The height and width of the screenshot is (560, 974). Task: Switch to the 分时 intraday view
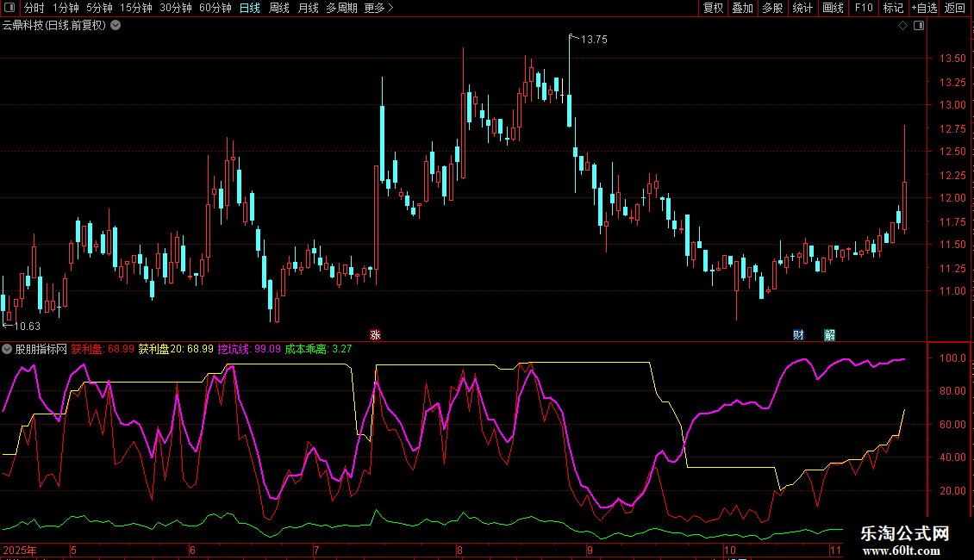[x=34, y=8]
